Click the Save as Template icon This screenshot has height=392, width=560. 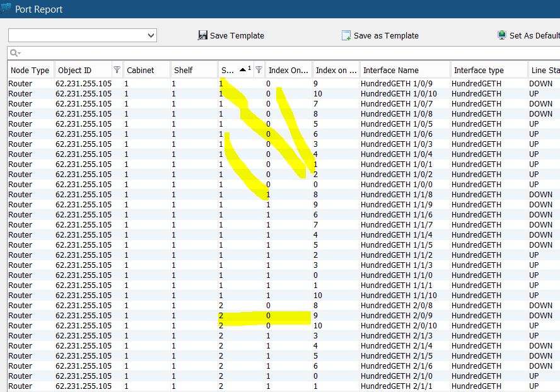click(346, 35)
